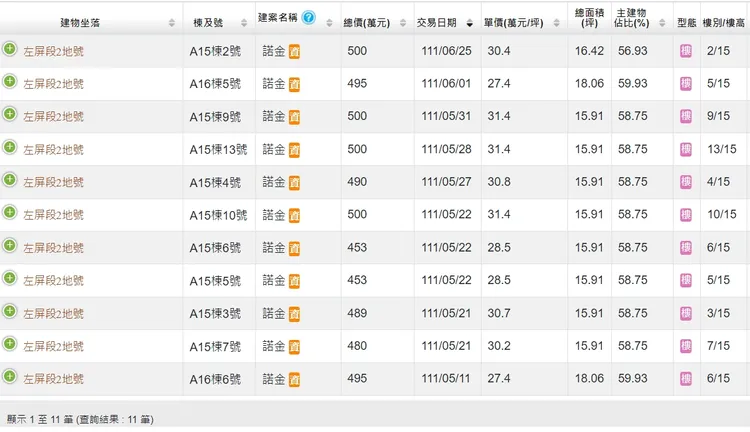Expand details with green plus for A15棟9號
The height and width of the screenshot is (432, 750).
[x=10, y=114]
